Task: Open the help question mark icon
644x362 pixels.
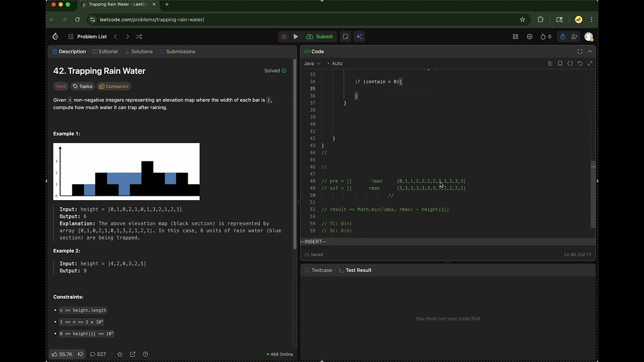Action: pos(145,354)
